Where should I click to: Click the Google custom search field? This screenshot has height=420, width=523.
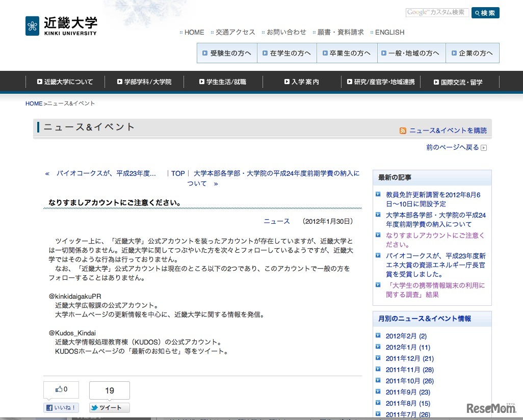pyautogui.click(x=436, y=13)
